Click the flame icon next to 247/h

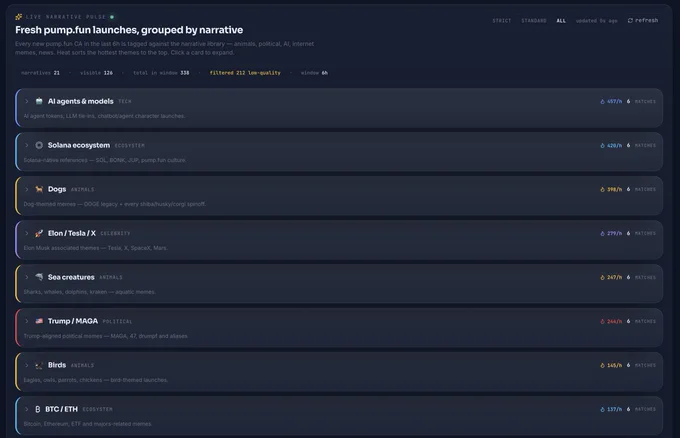[x=602, y=278]
